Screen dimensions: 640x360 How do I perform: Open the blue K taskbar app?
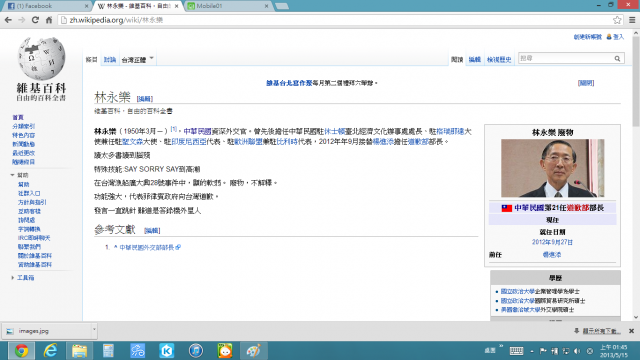pyautogui.click(x=167, y=351)
